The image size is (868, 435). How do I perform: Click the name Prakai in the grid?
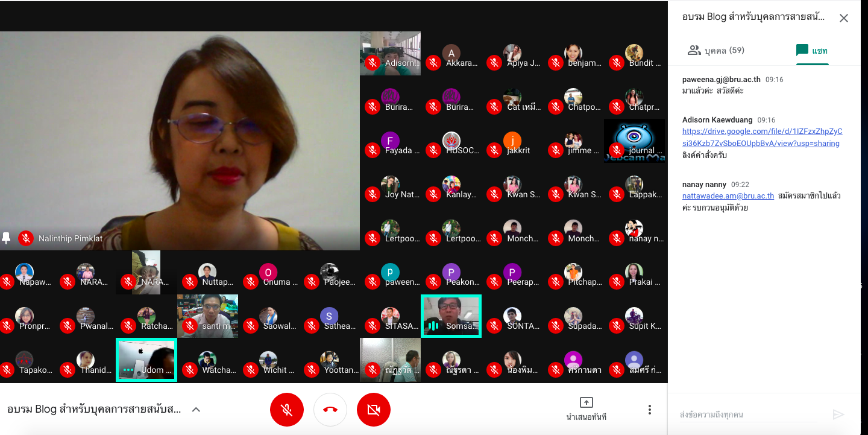[645, 282]
